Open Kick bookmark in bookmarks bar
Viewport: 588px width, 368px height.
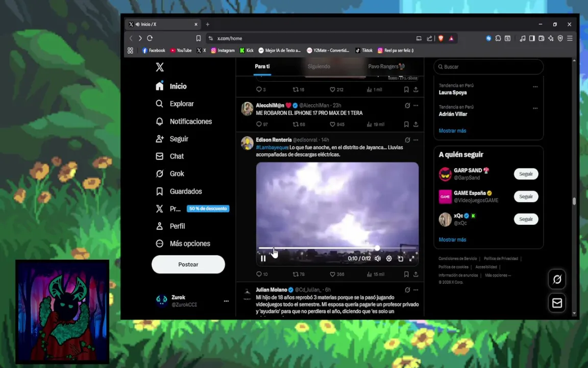(x=247, y=50)
